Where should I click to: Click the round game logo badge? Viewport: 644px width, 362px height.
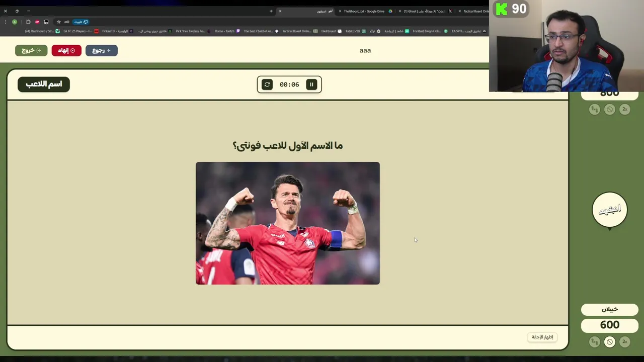610,210
